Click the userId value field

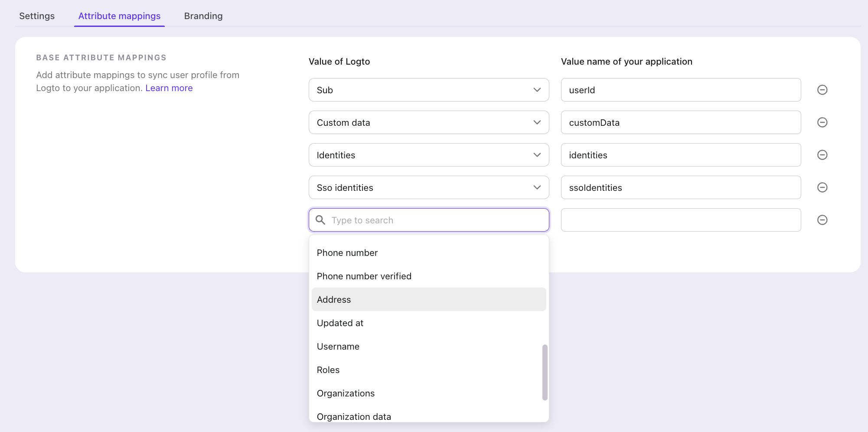tap(681, 90)
